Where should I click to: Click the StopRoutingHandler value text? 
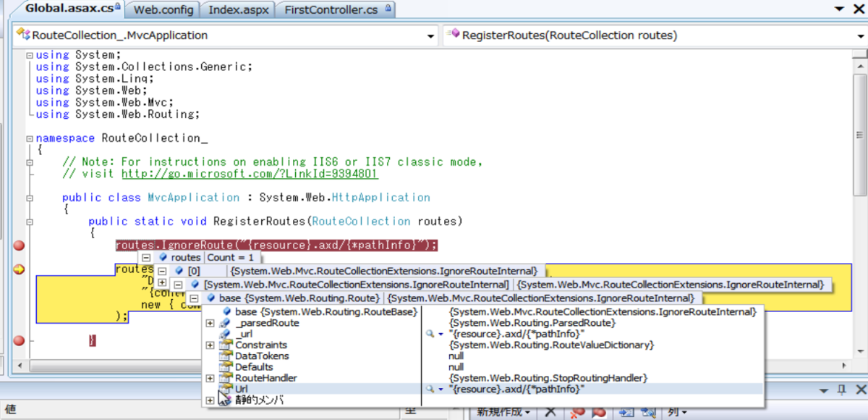coord(548,378)
